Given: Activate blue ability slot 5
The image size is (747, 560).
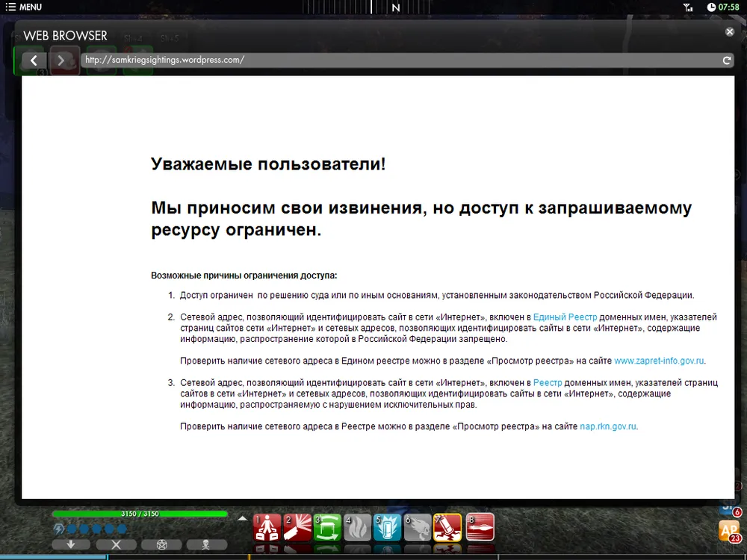Looking at the screenshot, I should 388,527.
